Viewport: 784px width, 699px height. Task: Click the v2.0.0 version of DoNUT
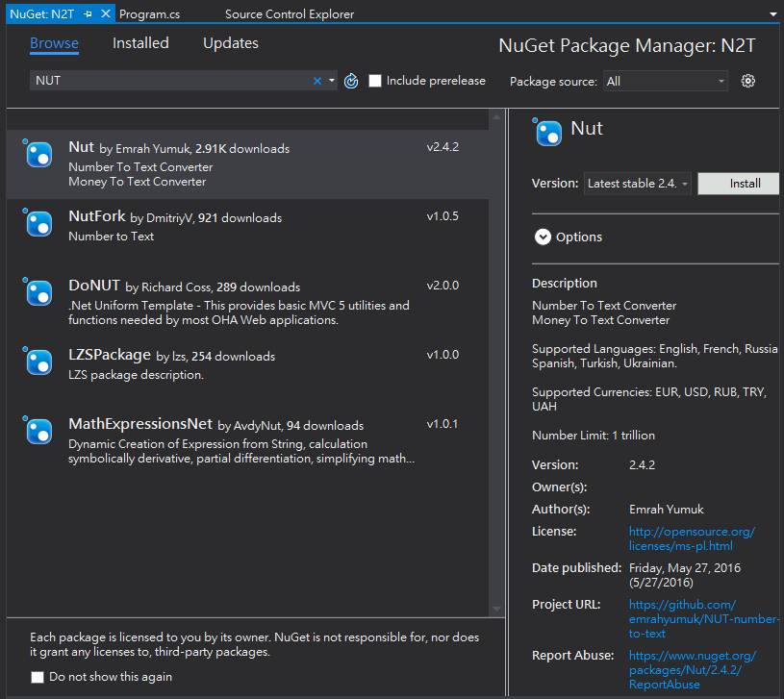[443, 286]
